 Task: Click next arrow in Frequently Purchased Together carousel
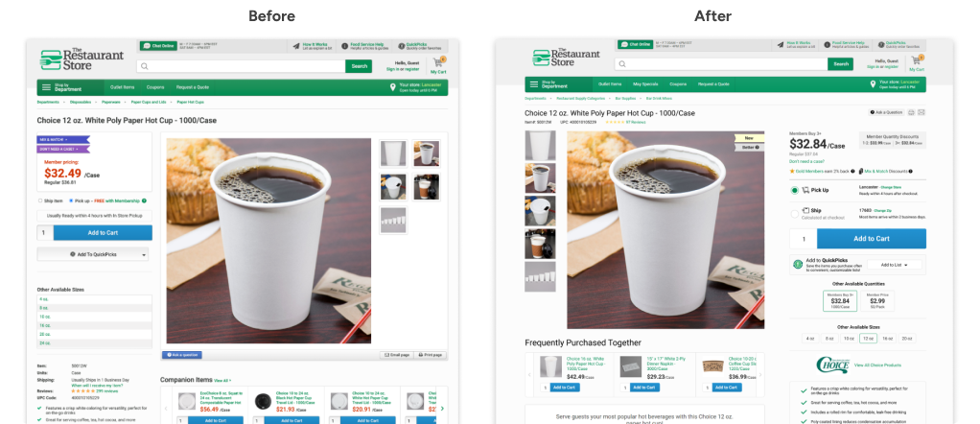(760, 374)
